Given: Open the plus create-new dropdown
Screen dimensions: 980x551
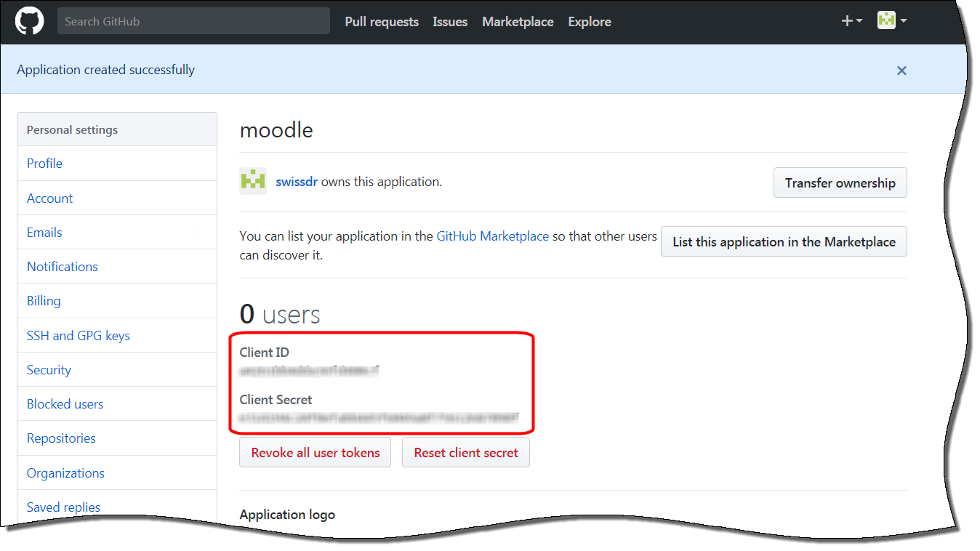Looking at the screenshot, I should click(851, 21).
